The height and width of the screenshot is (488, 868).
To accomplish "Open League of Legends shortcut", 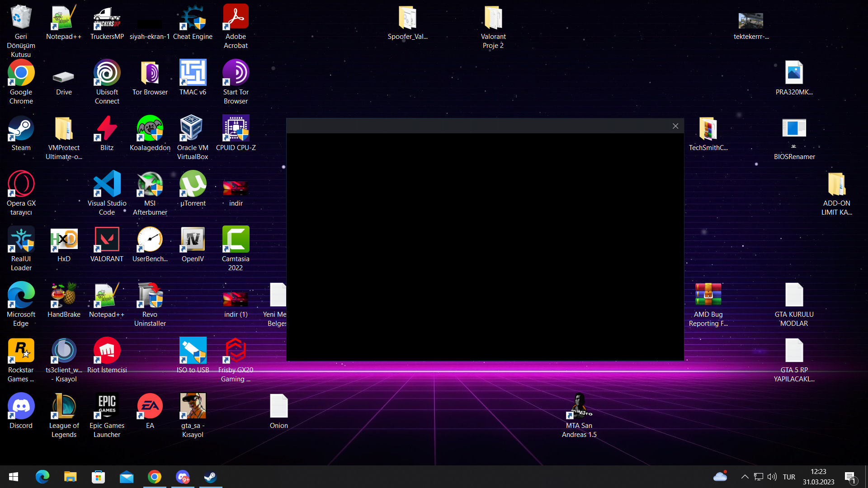I will pos(64,415).
